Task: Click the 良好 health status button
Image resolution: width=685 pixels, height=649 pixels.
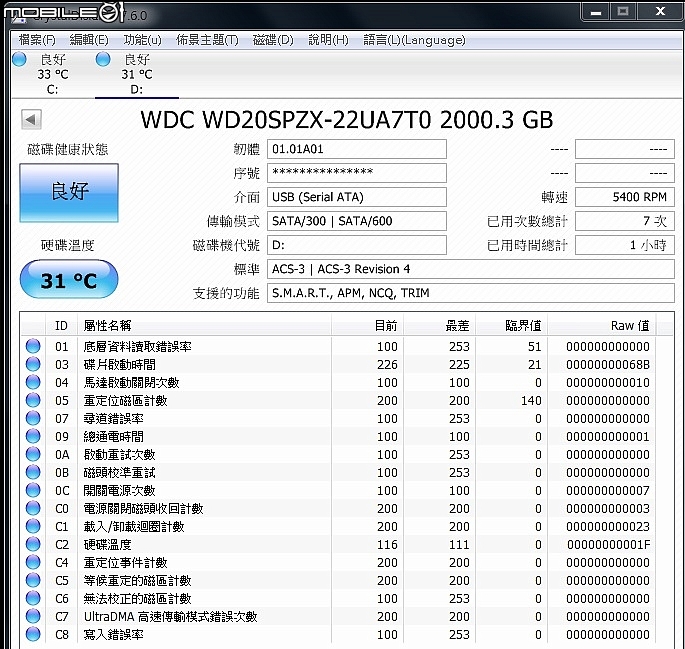Action: coord(69,193)
